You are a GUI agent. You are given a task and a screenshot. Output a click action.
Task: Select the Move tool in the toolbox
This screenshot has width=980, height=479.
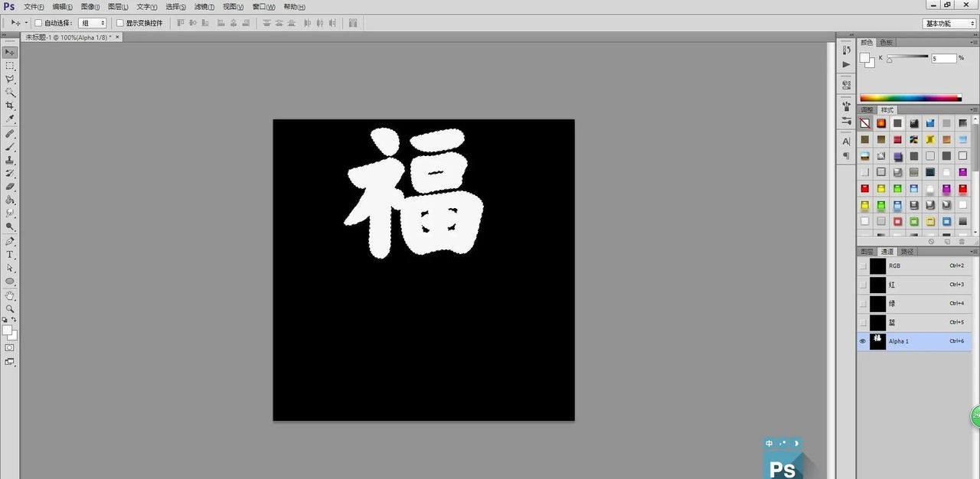click(x=10, y=52)
